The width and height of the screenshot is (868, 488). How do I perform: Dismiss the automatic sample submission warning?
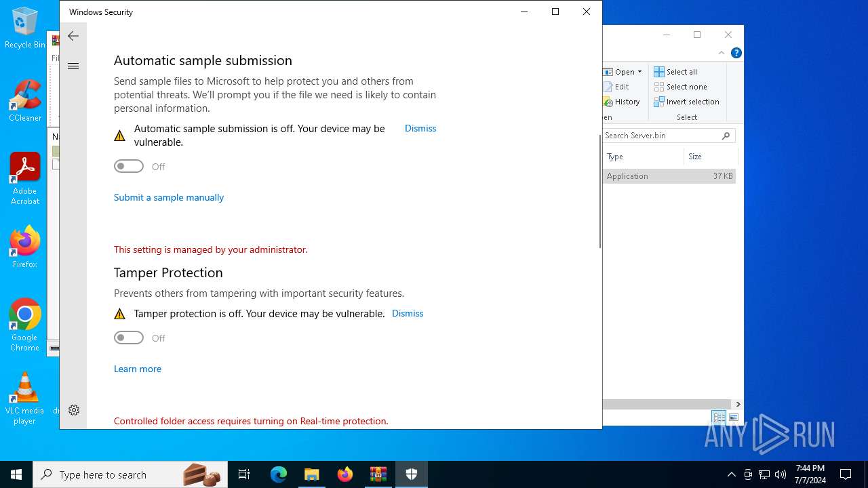click(420, 128)
